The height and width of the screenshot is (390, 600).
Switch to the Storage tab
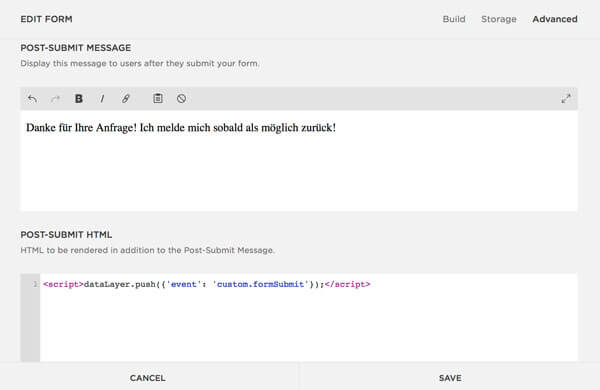point(499,19)
